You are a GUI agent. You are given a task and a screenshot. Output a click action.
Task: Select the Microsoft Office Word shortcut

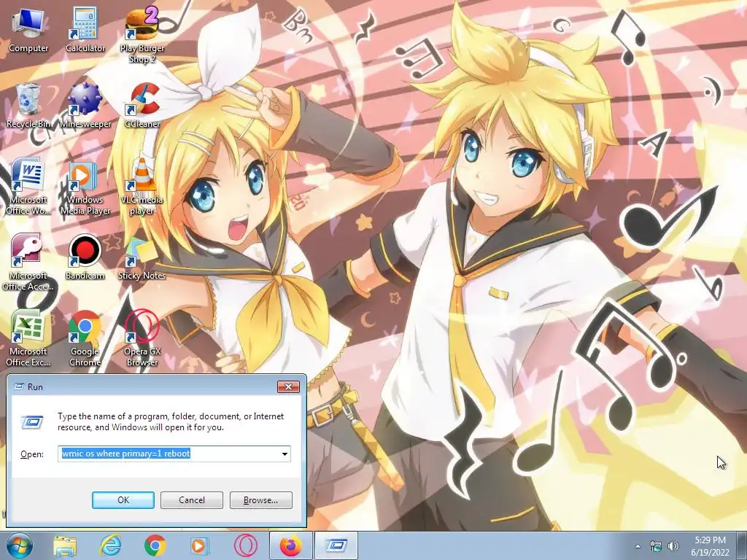tap(28, 187)
